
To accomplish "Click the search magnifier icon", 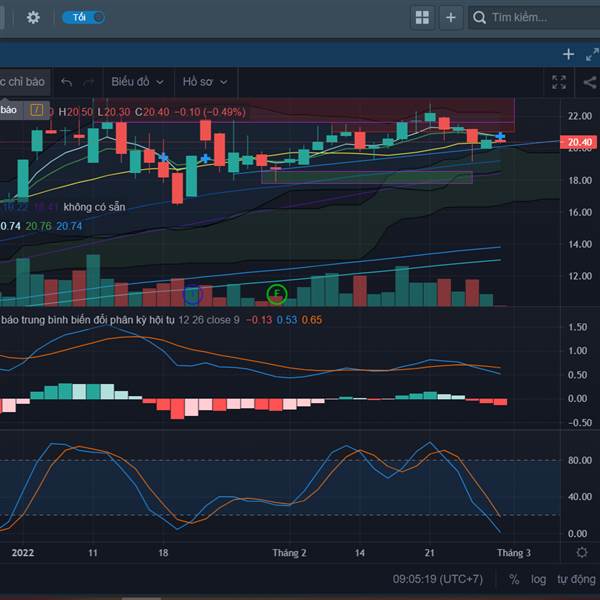I will pyautogui.click(x=479, y=18).
